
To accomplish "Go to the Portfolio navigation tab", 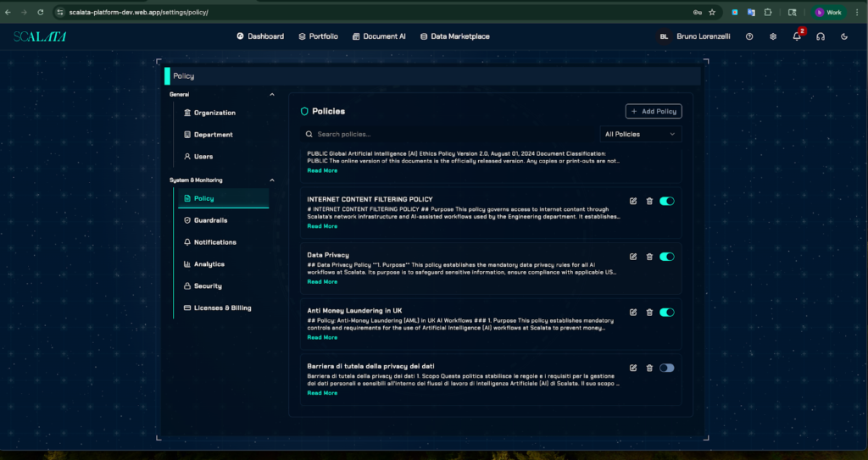I will (318, 36).
